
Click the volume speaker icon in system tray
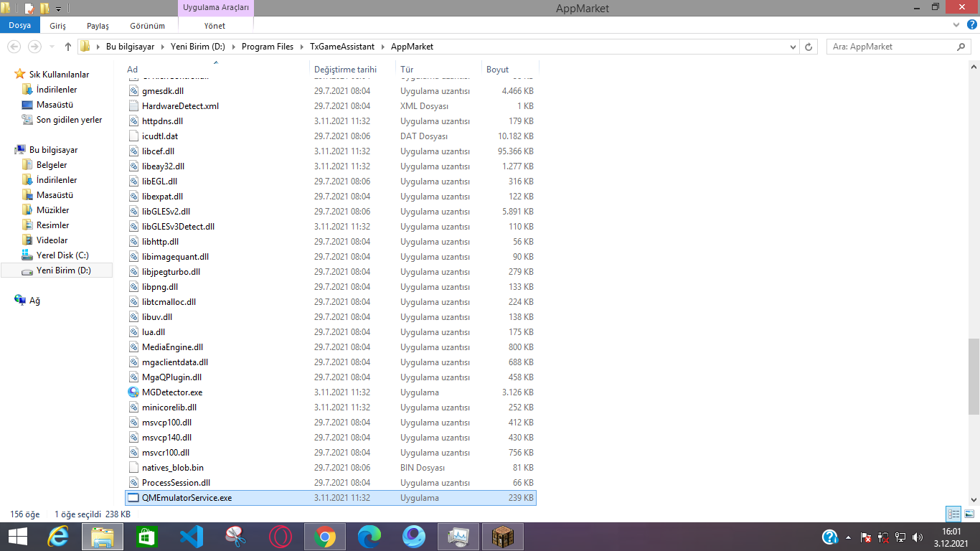click(918, 537)
